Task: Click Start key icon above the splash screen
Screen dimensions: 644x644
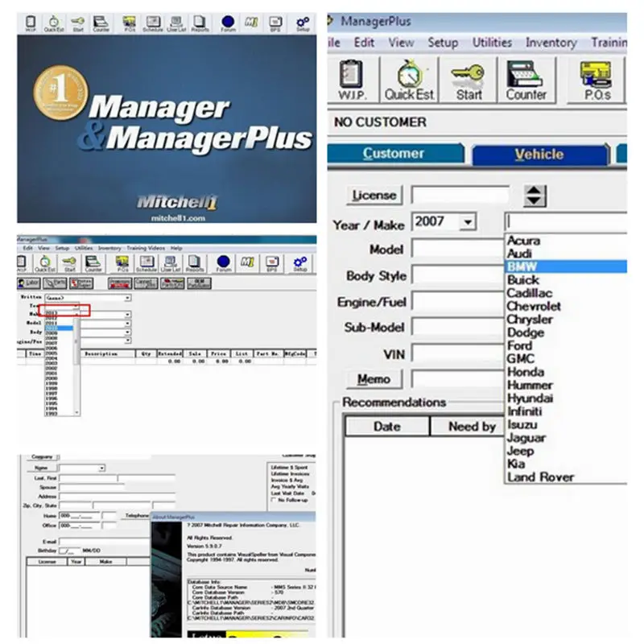Action: coord(77,24)
